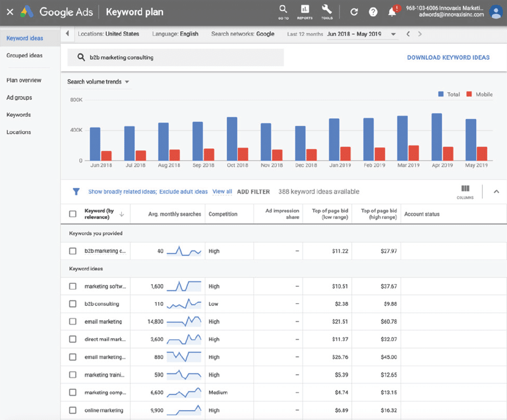Click the View all link
Image resolution: width=507 pixels, height=420 pixels.
(222, 192)
